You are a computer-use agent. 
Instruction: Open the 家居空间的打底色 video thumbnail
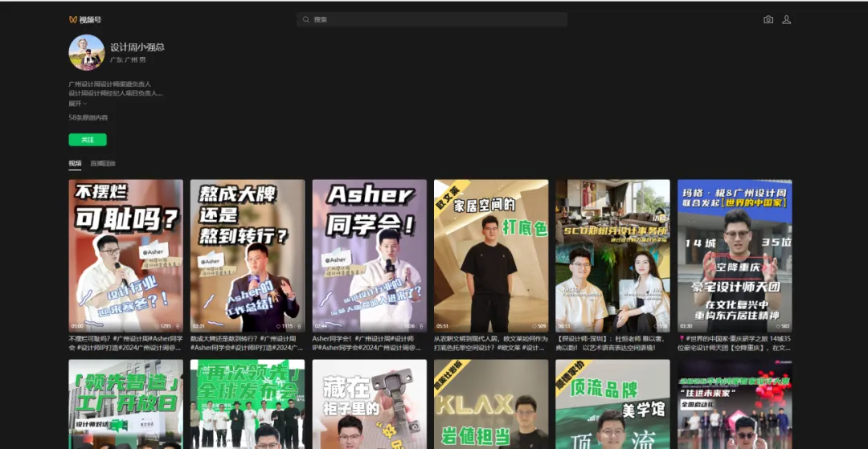(491, 255)
